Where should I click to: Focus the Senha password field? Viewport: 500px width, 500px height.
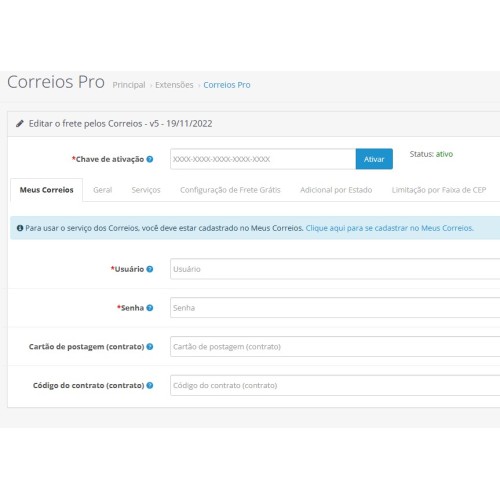click(x=335, y=307)
